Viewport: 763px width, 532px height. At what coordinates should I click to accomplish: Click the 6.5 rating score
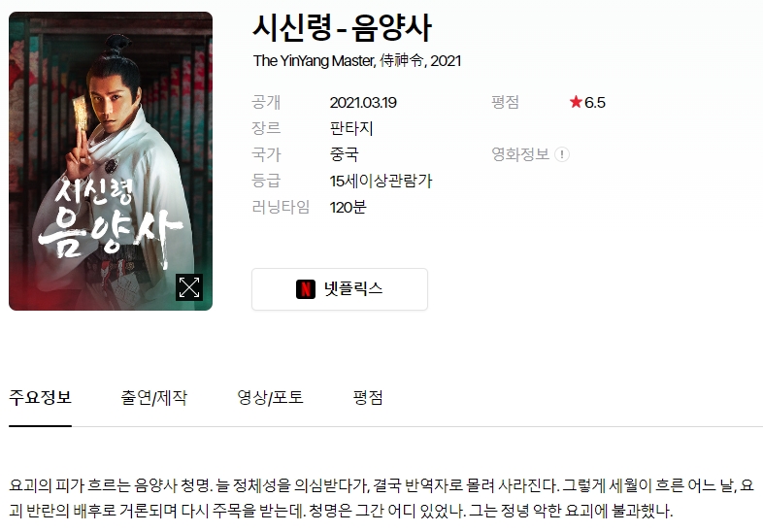coord(595,103)
